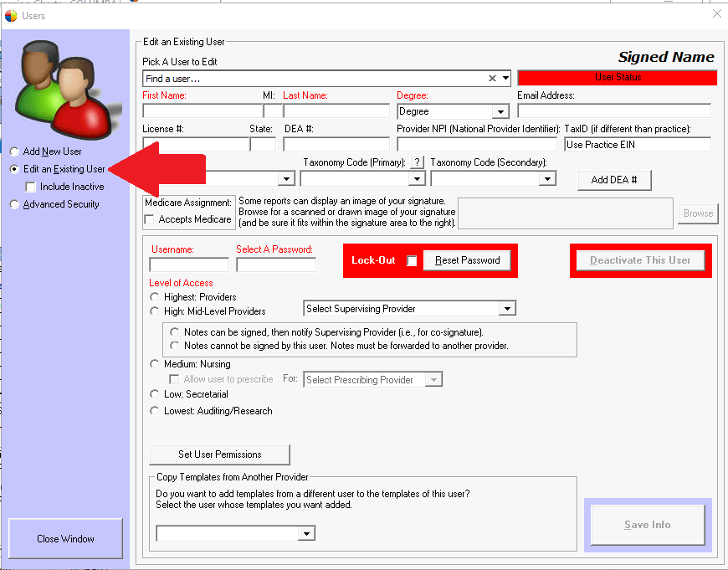Open the copy templates user dropdown

tap(306, 533)
